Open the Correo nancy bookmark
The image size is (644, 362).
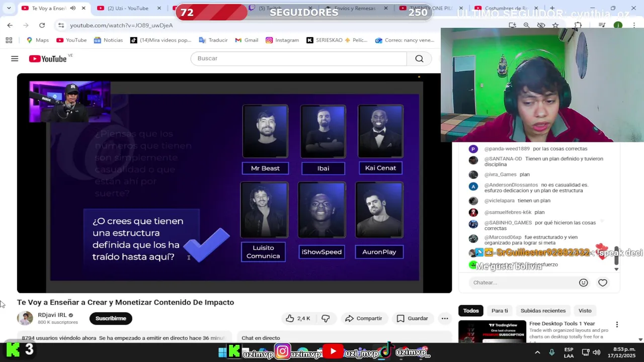point(405,40)
